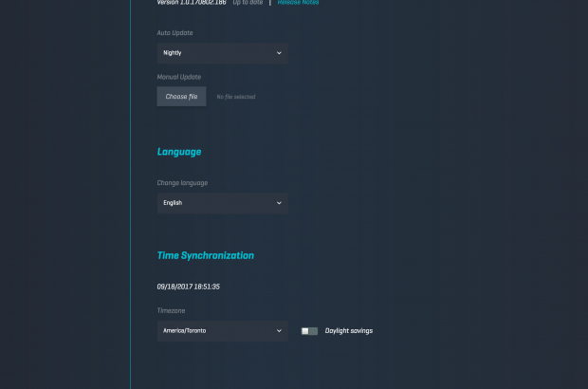
Task: Open the Release Notes link
Action: coord(298,3)
